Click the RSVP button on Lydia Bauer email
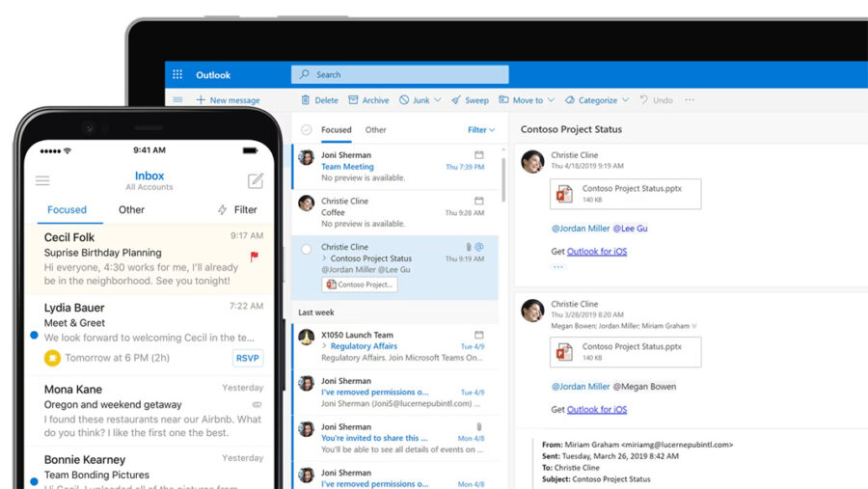Image resolution: width=868 pixels, height=489 pixels. pyautogui.click(x=247, y=358)
